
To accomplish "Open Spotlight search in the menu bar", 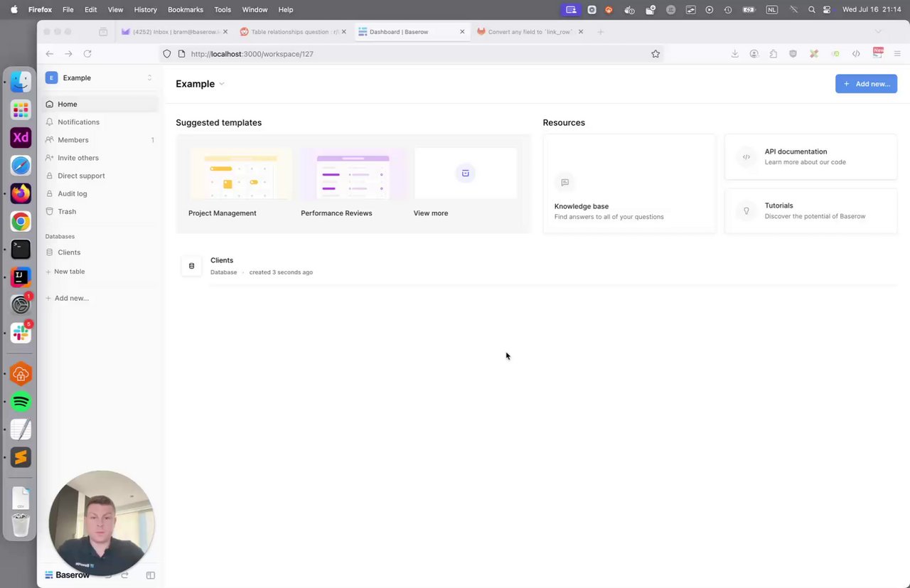I will (811, 9).
